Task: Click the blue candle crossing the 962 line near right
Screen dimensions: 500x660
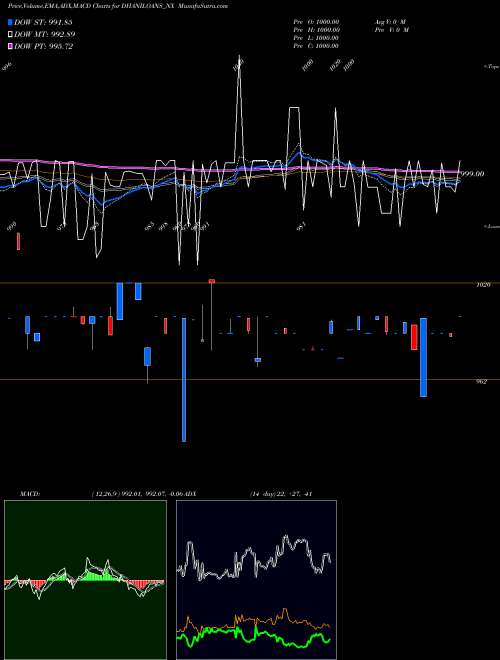Action: (423, 357)
